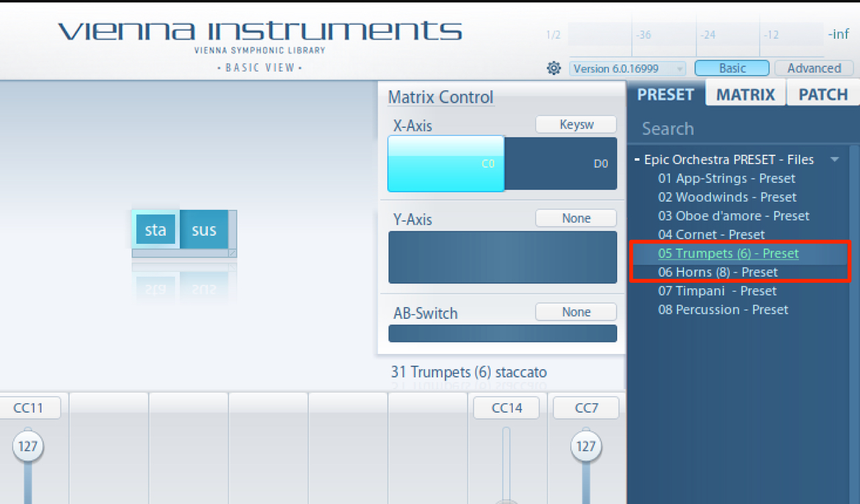Click the Y-Axis control bar
The image size is (860, 504).
[502, 257]
